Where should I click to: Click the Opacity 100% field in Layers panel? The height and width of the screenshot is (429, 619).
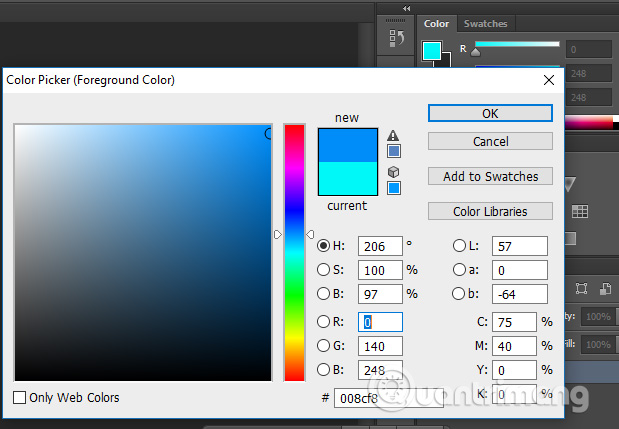599,317
